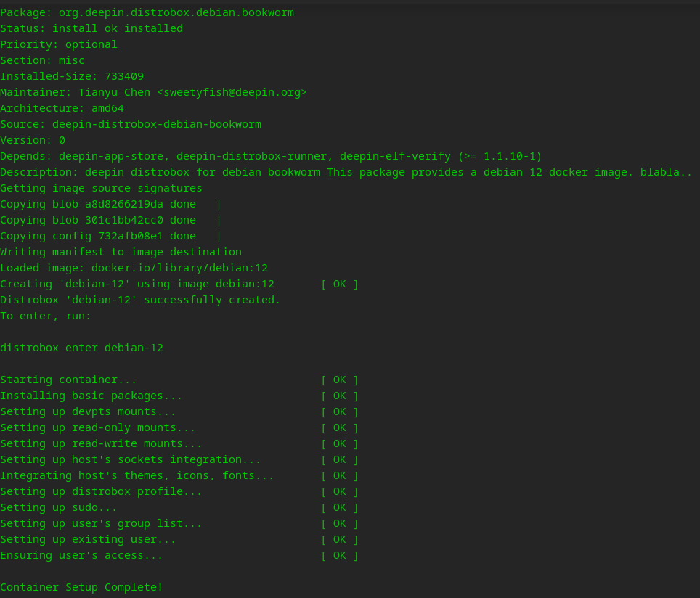
Task: Click 'Integrating host's themes, icons, fonts...' line
Action: (x=137, y=475)
